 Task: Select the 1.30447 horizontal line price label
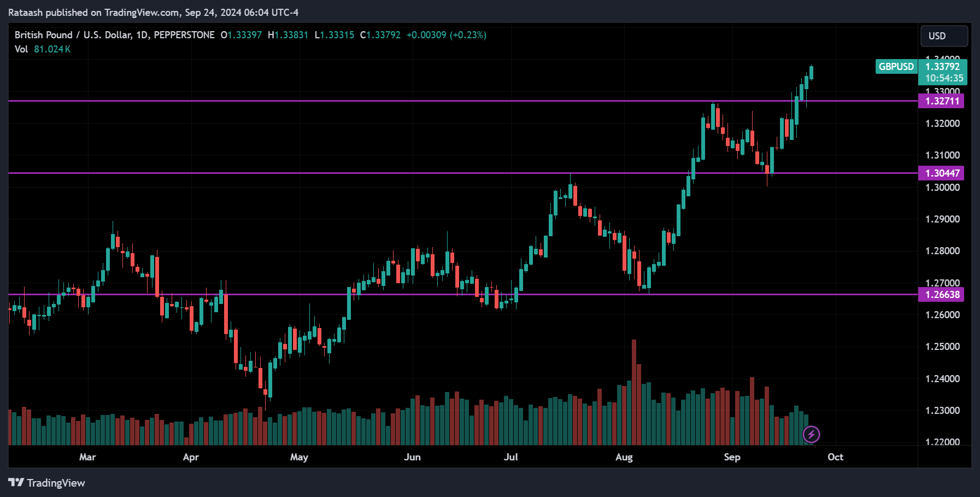[x=942, y=173]
